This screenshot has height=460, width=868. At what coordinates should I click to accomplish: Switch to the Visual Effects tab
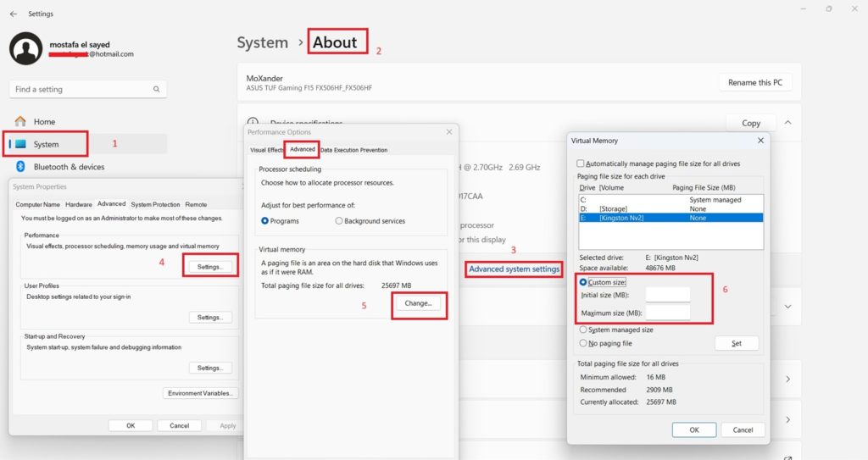[x=266, y=150]
